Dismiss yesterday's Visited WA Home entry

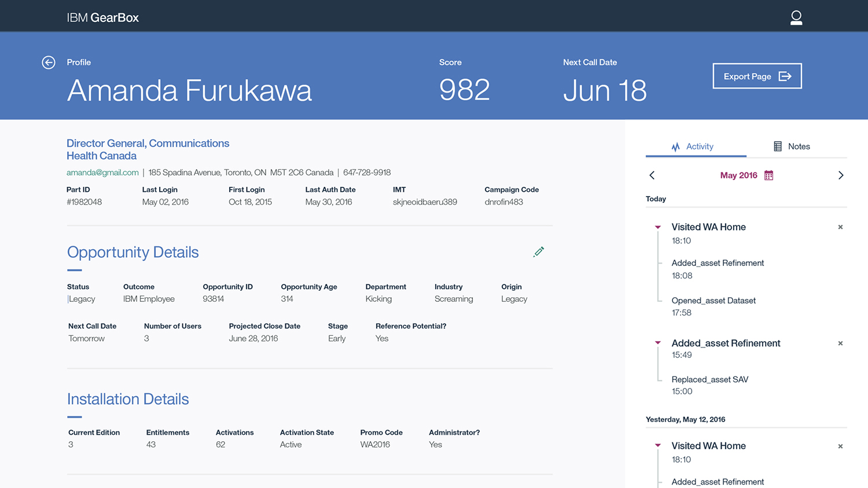840,446
